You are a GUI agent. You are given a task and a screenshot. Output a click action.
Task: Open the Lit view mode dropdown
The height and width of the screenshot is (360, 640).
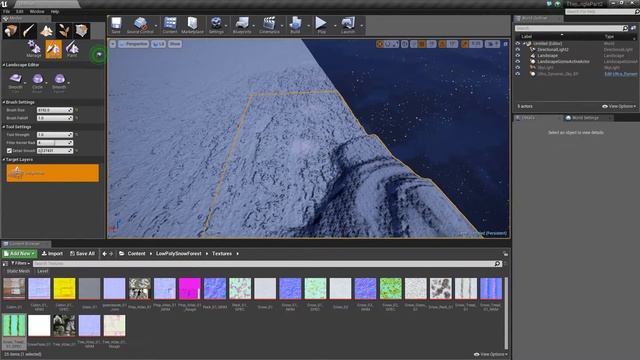tap(159, 44)
